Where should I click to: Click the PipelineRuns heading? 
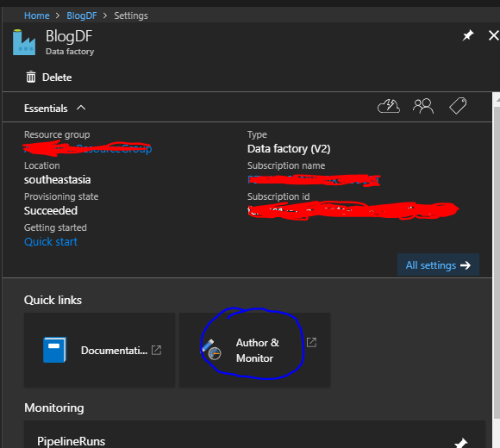(x=71, y=441)
